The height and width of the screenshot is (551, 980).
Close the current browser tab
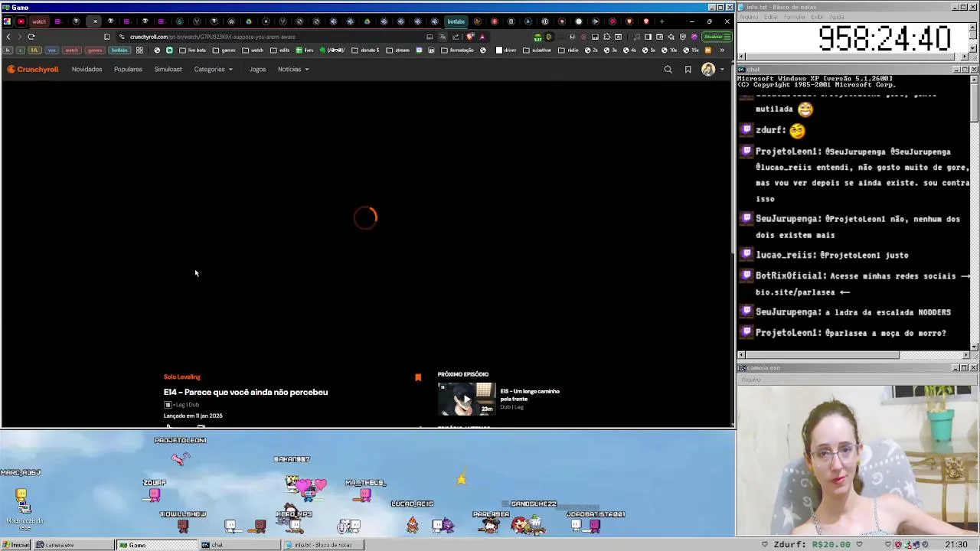click(x=95, y=21)
